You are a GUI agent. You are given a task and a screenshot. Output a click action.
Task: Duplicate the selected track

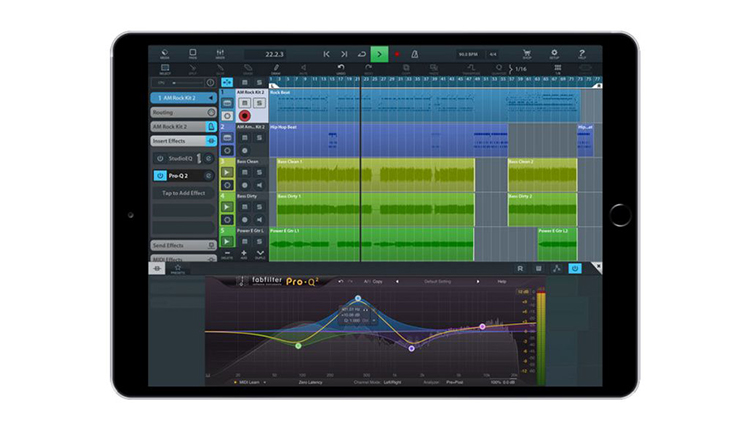(x=260, y=254)
